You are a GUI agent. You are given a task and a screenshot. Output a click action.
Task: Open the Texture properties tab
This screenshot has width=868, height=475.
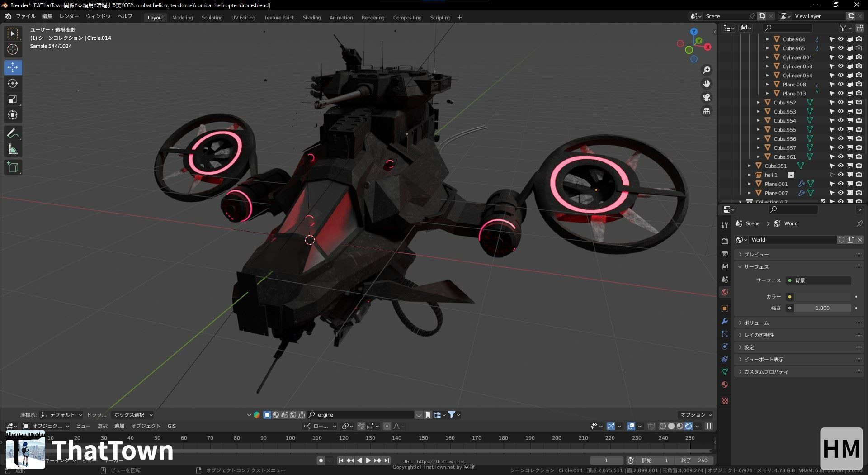(x=725, y=401)
